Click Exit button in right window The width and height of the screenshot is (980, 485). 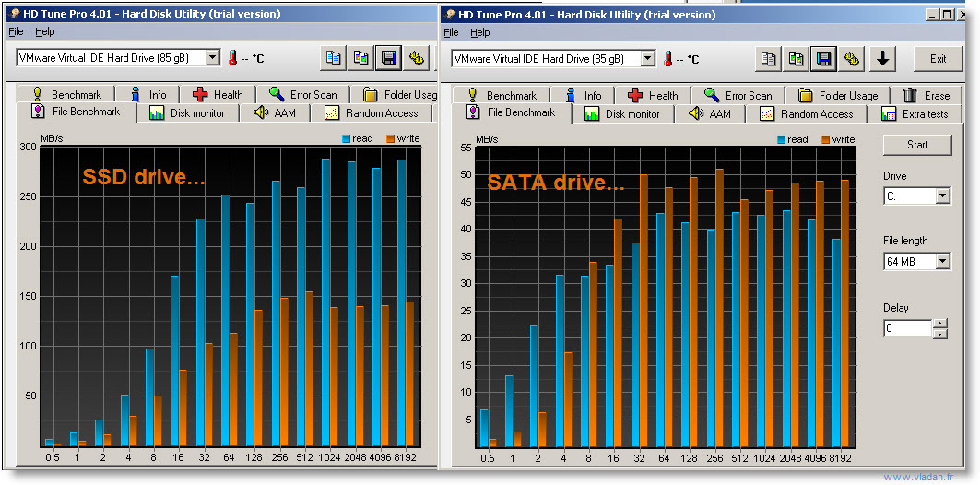click(x=939, y=59)
